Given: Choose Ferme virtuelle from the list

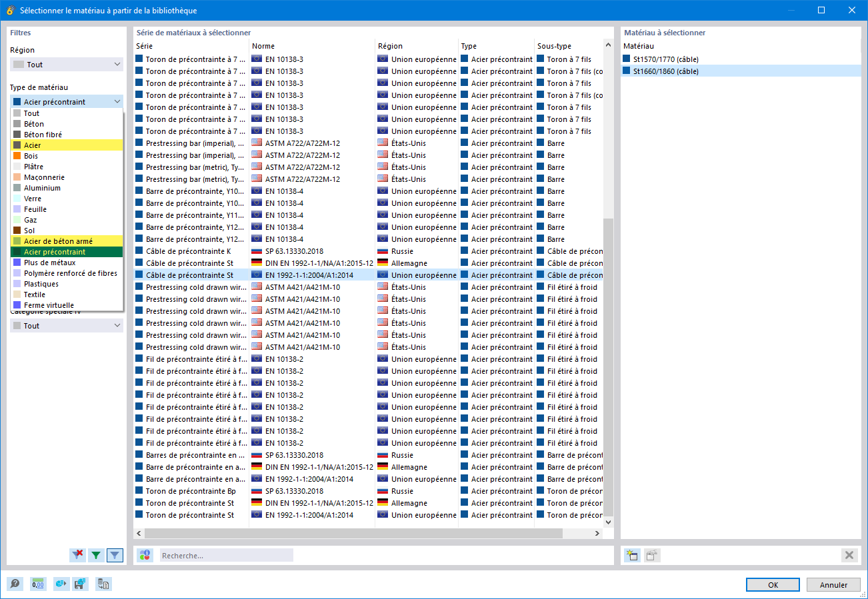Looking at the screenshot, I should [x=67, y=305].
